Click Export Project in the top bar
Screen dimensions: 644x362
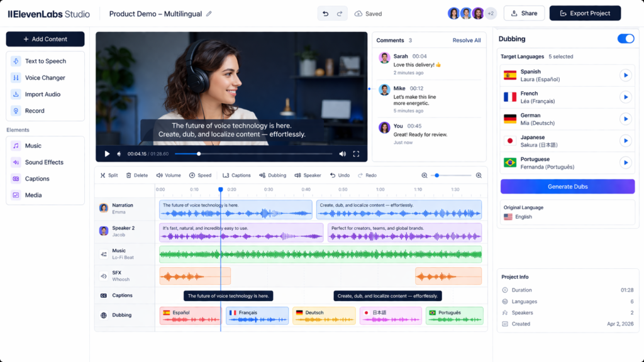point(584,13)
